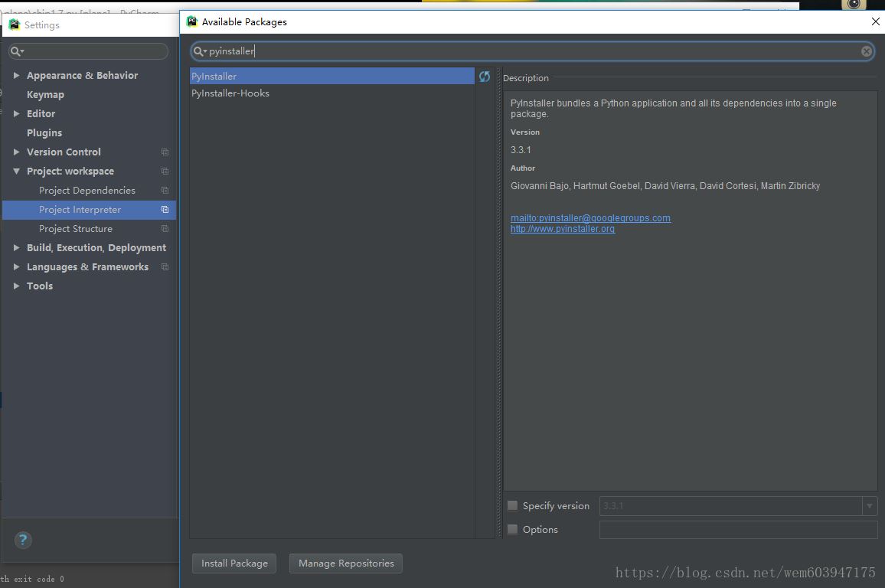Close the Available Packages dialog
The height and width of the screenshot is (588, 885).
click(x=875, y=21)
